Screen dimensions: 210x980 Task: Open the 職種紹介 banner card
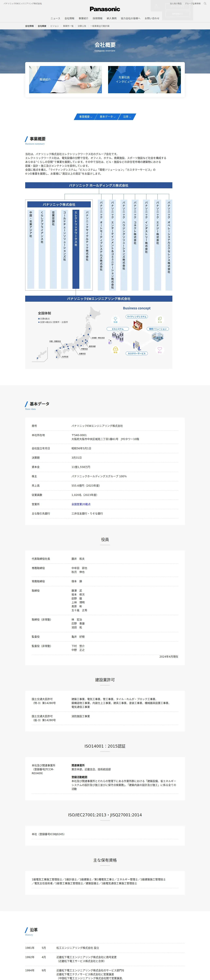66,80
